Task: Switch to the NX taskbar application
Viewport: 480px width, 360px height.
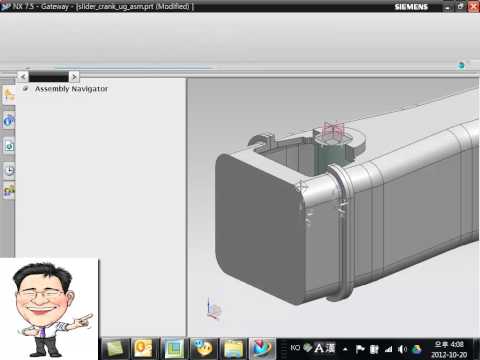Action: [262, 349]
